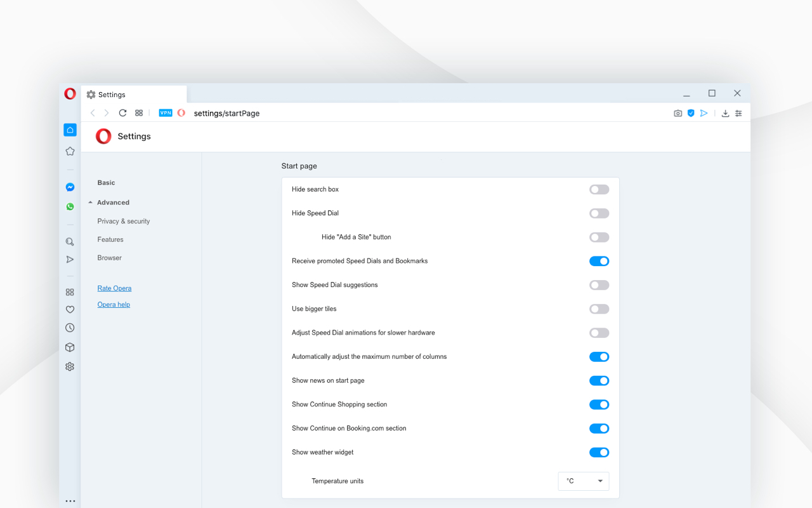Enable the Hide search box toggle
The width and height of the screenshot is (812, 508).
[x=599, y=189]
